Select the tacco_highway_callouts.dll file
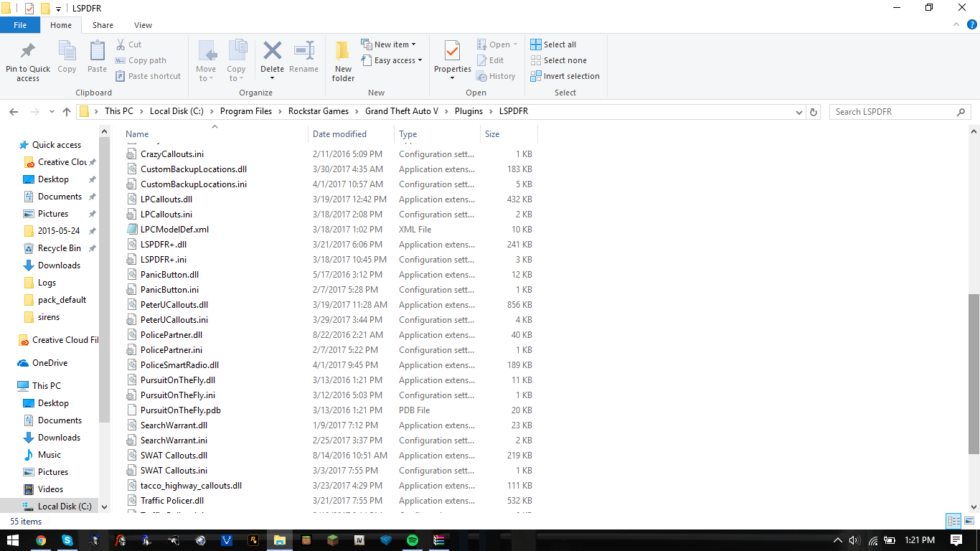980x551 pixels. point(191,486)
